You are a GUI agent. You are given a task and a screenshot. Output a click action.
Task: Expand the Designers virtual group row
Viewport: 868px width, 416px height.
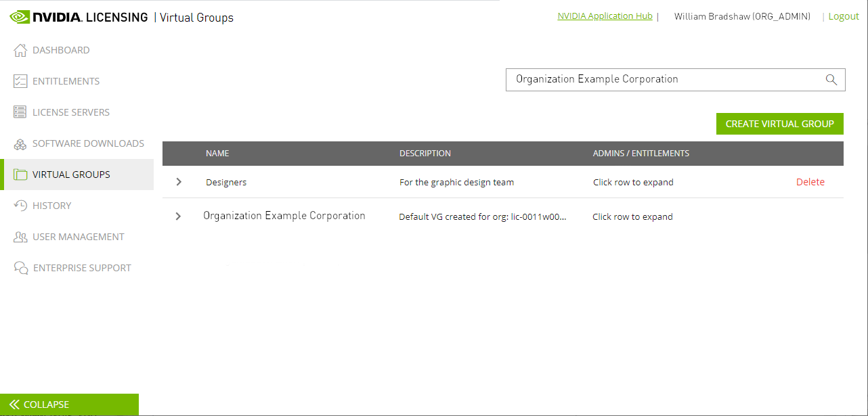click(179, 182)
